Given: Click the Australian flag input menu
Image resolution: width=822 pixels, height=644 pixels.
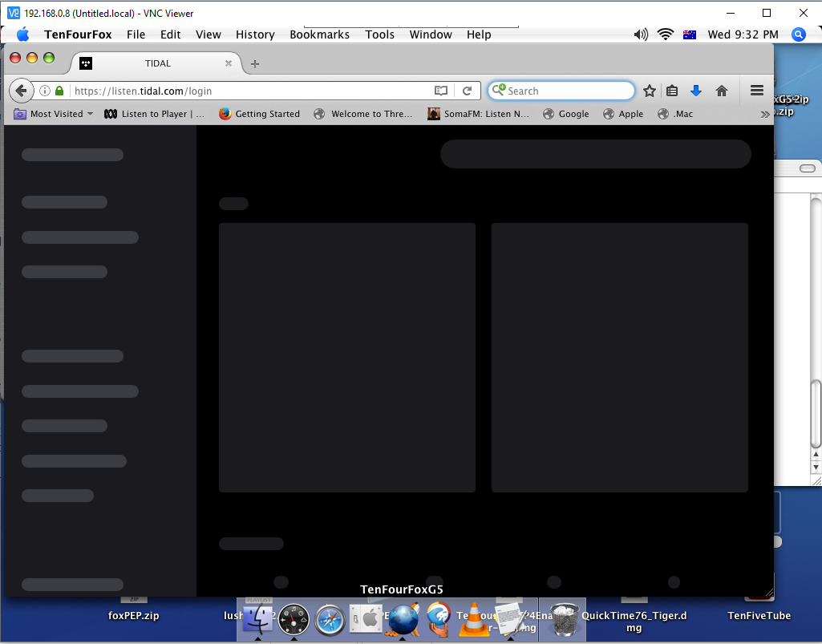Looking at the screenshot, I should 690,34.
